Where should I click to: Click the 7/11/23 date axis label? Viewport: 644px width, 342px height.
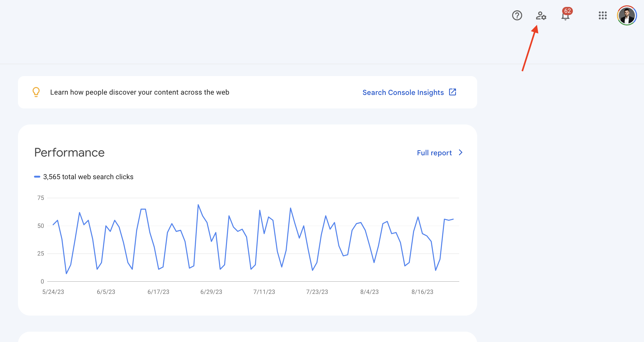264,292
